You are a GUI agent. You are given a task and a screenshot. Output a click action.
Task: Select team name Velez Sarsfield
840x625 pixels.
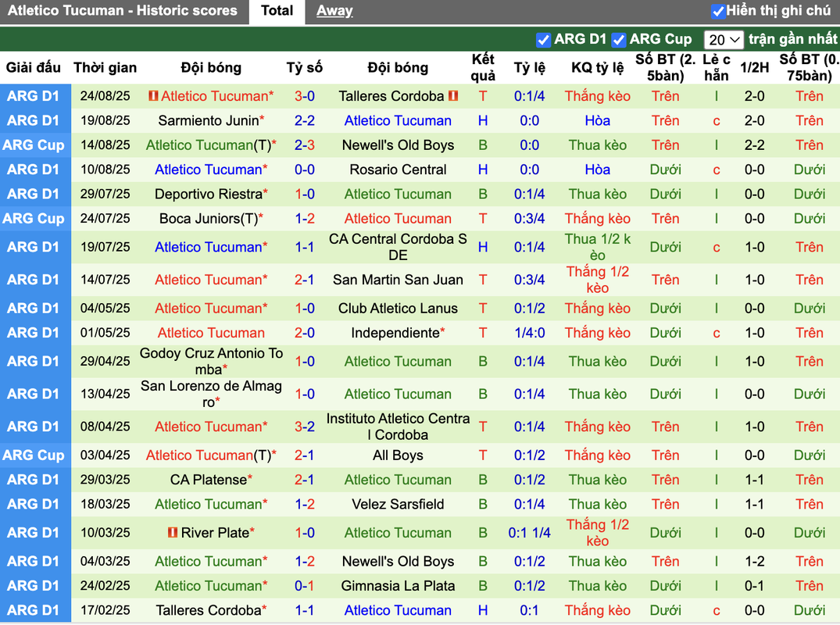[x=398, y=505]
